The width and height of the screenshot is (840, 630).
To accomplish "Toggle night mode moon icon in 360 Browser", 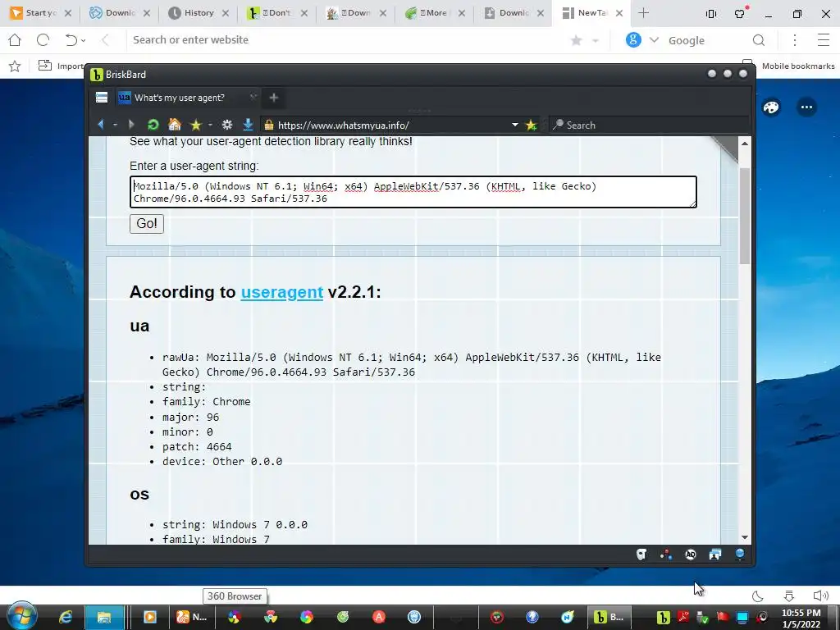I will [x=757, y=596].
